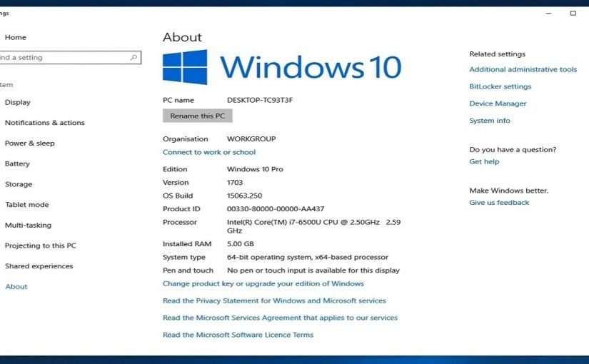The image size is (589, 364).
Task: Open Power & sleep settings
Action: [x=30, y=143]
